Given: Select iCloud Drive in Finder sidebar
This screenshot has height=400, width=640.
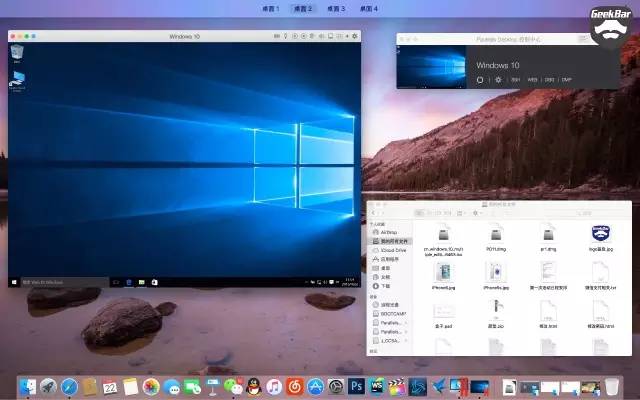Looking at the screenshot, I should click(x=390, y=250).
